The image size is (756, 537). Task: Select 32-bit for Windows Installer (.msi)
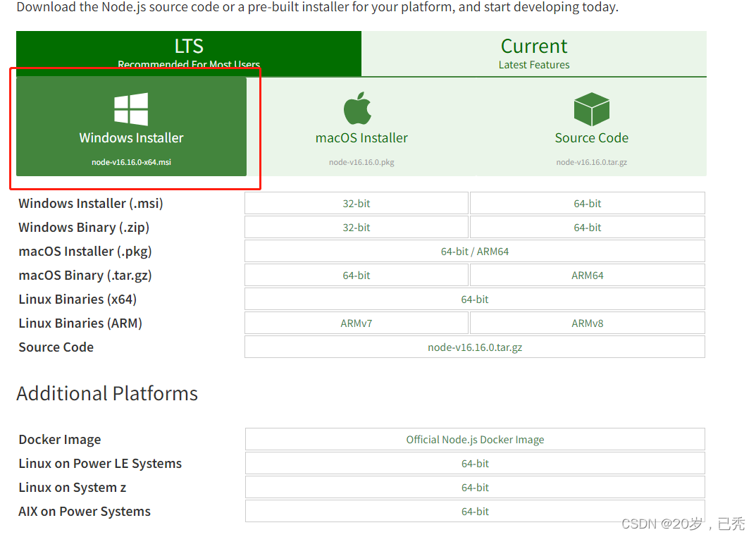(357, 204)
